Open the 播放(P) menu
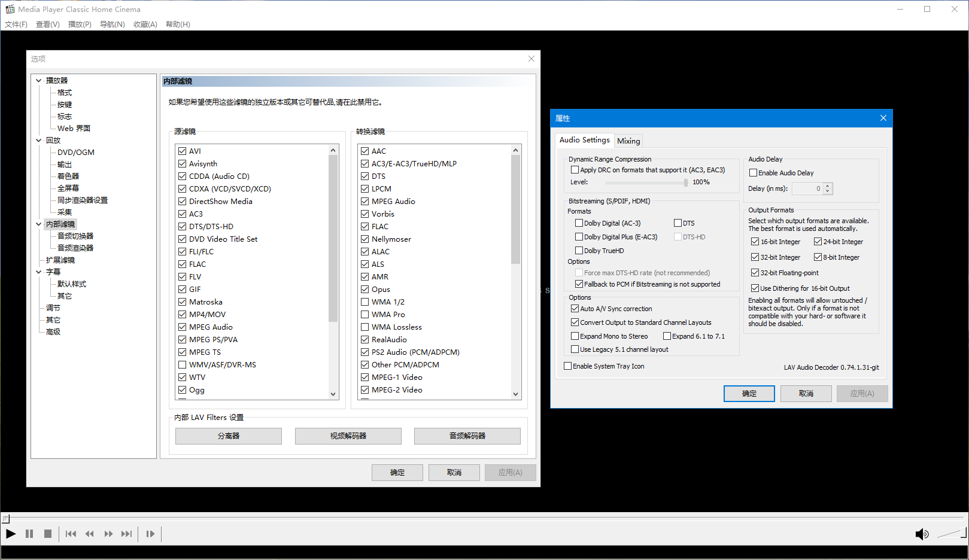969x560 pixels. pyautogui.click(x=80, y=25)
